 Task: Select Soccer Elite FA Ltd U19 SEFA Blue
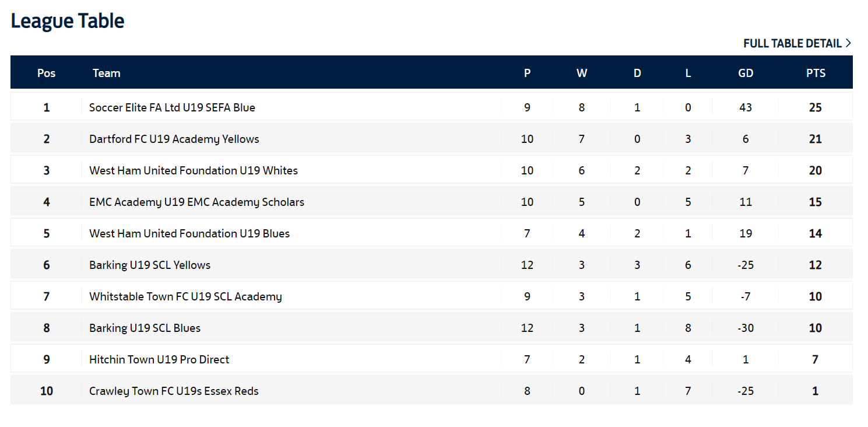click(172, 107)
